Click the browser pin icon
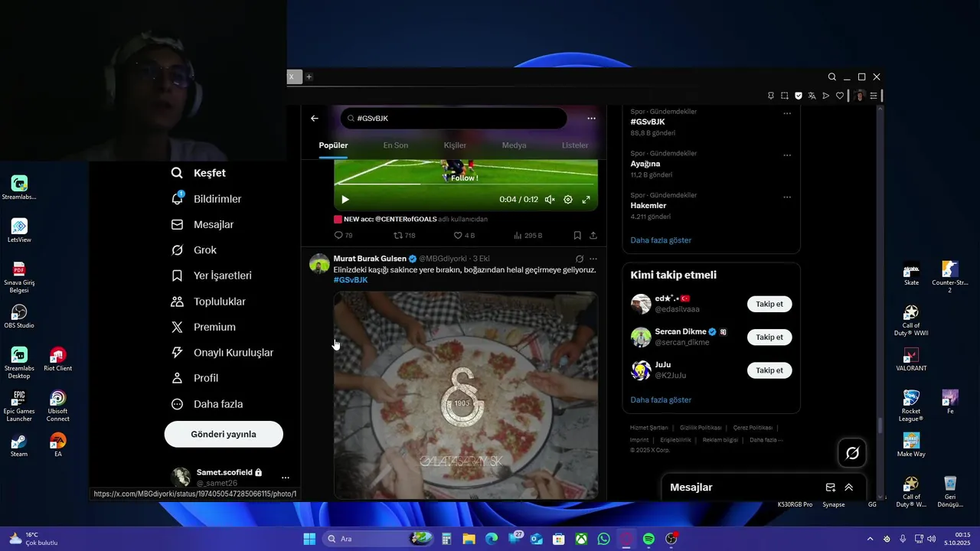Screen dimensions: 980x551 771,96
